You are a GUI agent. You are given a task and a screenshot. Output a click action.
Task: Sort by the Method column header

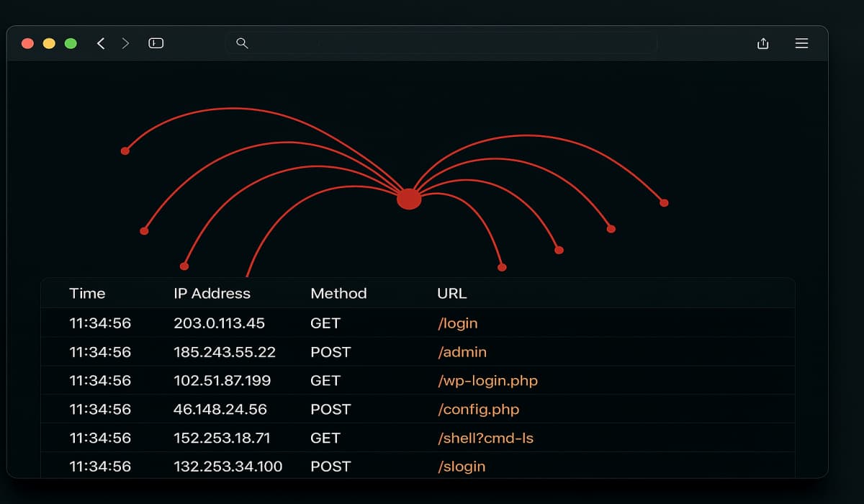(x=338, y=293)
